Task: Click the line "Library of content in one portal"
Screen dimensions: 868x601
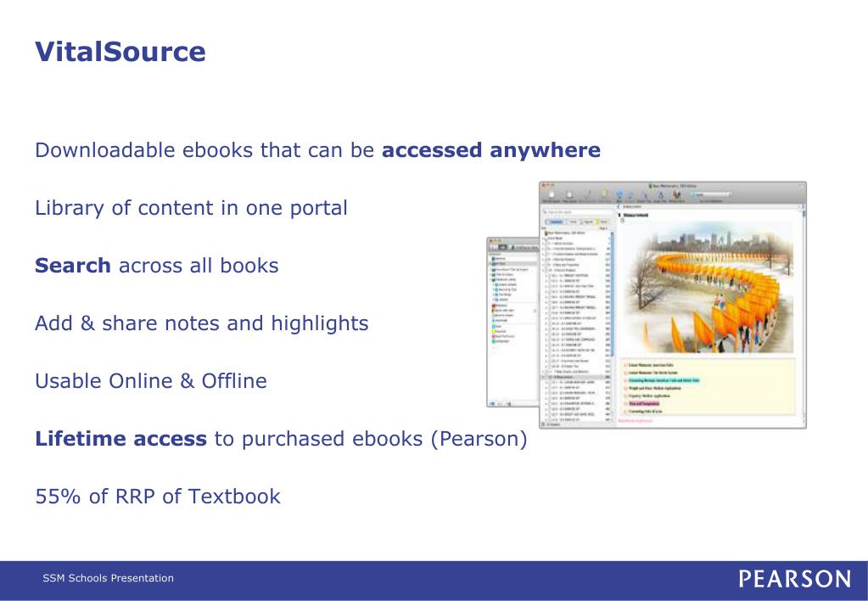Action: tap(191, 208)
